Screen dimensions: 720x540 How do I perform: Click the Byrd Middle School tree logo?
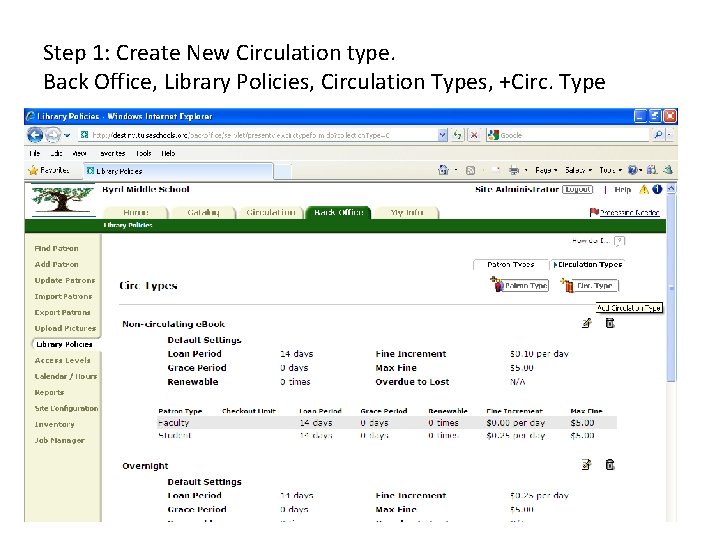(62, 199)
